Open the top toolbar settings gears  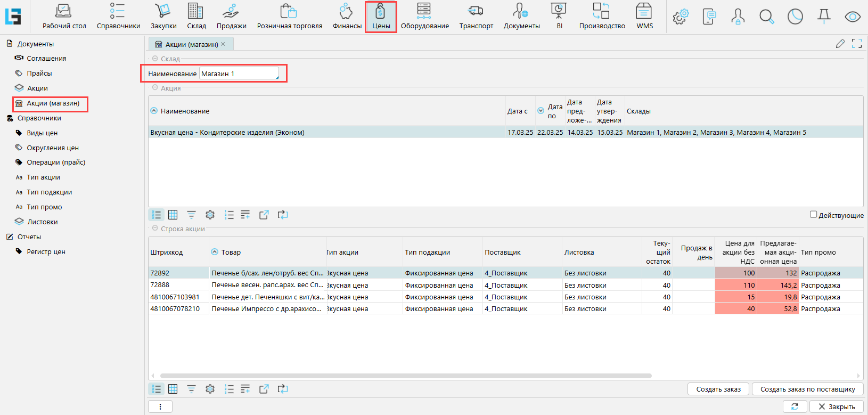pyautogui.click(x=680, y=17)
